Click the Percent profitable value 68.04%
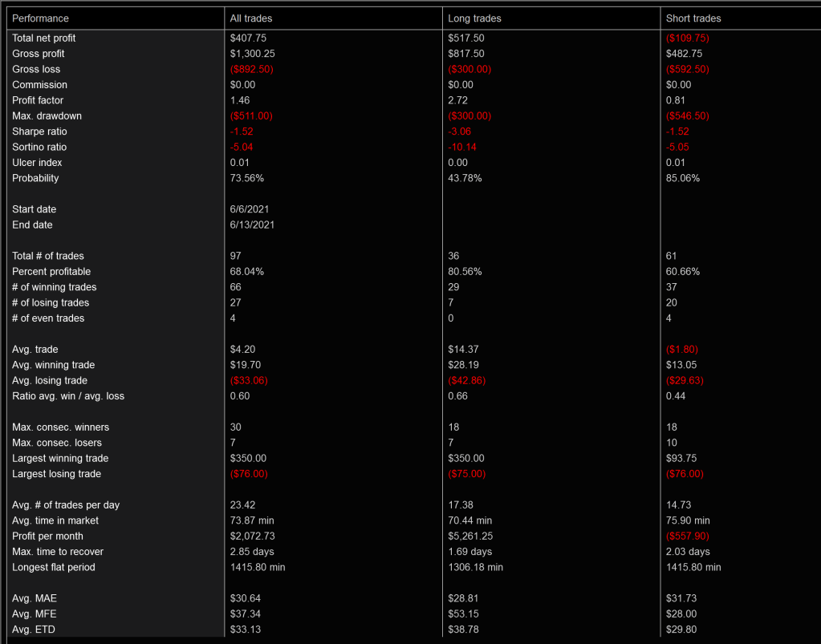This screenshot has width=821, height=644. click(x=247, y=272)
